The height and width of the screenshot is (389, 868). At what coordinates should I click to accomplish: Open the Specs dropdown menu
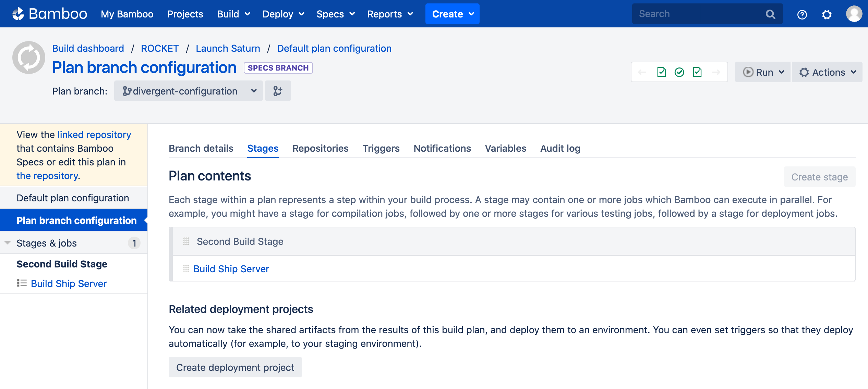tap(336, 14)
